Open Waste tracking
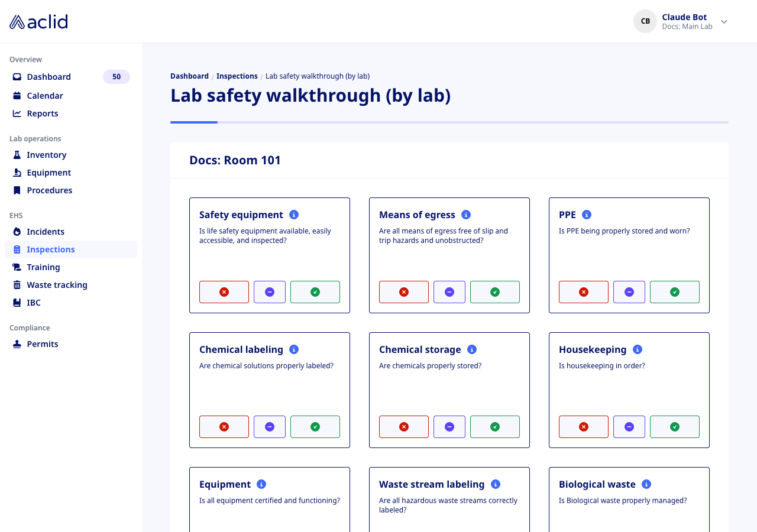 pyautogui.click(x=71, y=285)
